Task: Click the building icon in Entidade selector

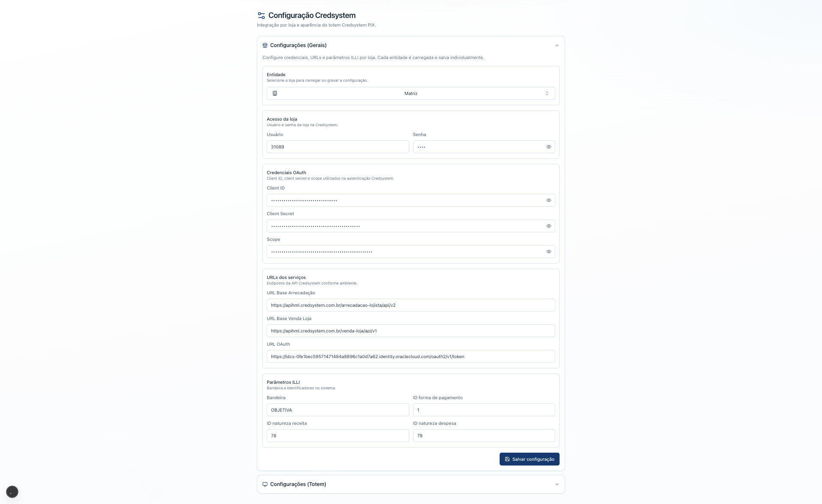Action: pos(275,93)
